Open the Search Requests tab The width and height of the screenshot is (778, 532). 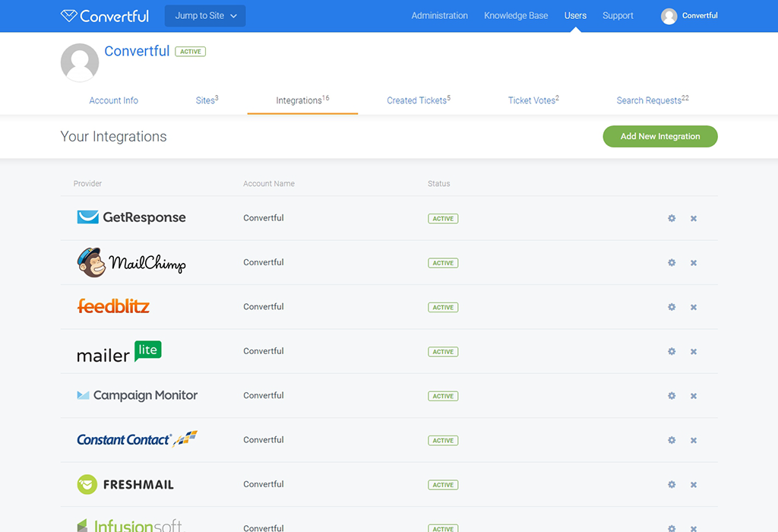653,100
